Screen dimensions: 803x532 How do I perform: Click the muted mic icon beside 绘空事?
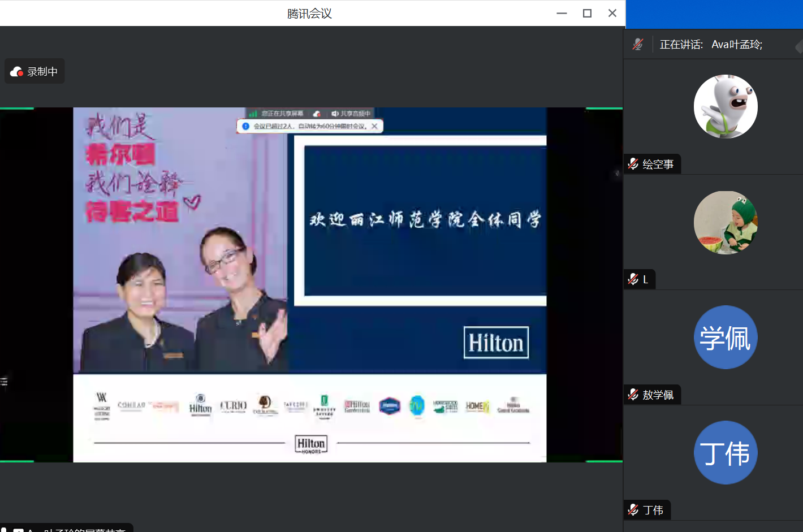coord(633,164)
